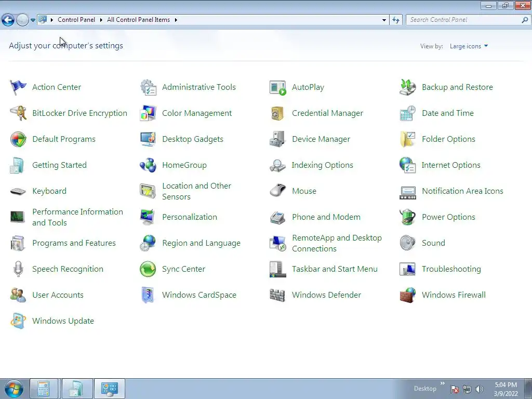Expand the arrow after All Control Panel Items
This screenshot has height=399, width=532.
click(176, 20)
